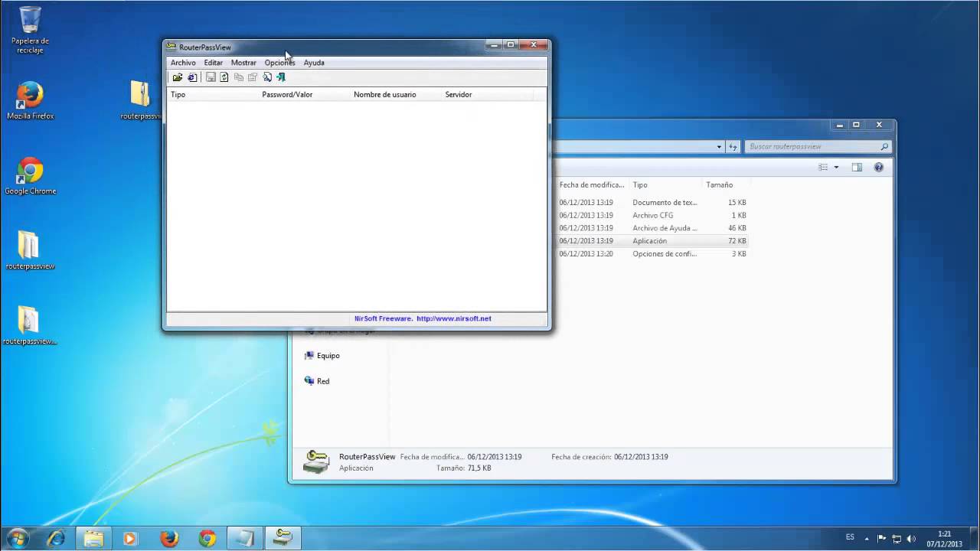Click the change view icon in Explorer
The width and height of the screenshot is (980, 551).
(823, 167)
